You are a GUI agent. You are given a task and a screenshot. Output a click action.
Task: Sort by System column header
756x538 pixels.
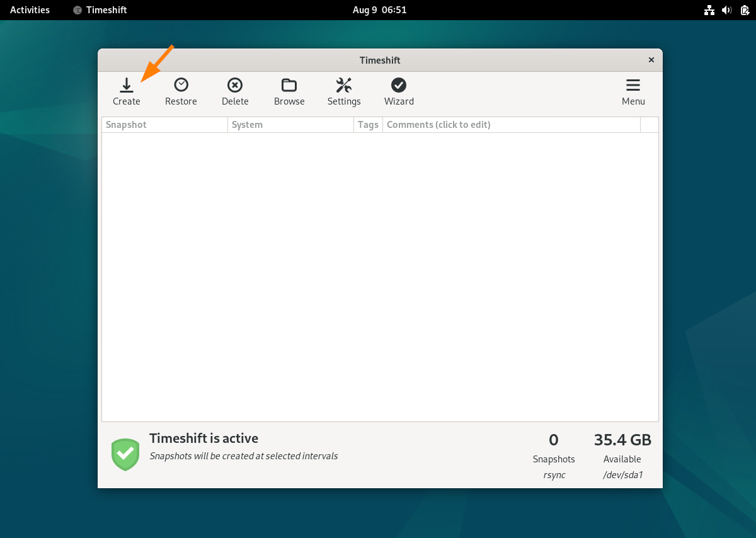tap(290, 125)
